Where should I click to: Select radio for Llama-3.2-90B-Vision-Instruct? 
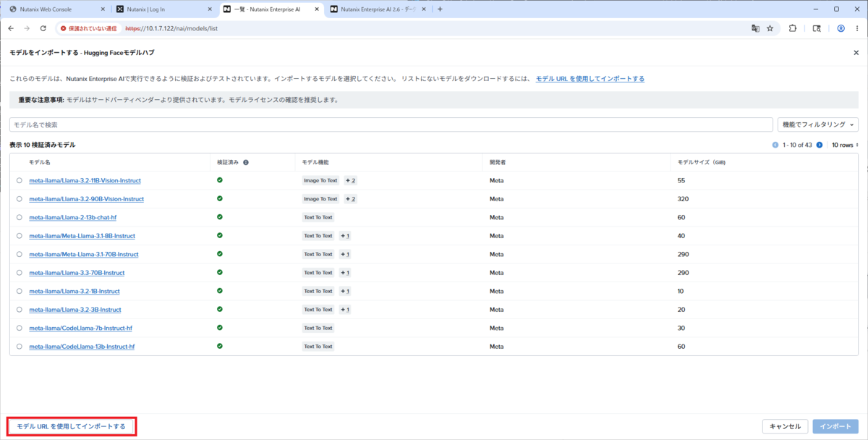tap(19, 199)
